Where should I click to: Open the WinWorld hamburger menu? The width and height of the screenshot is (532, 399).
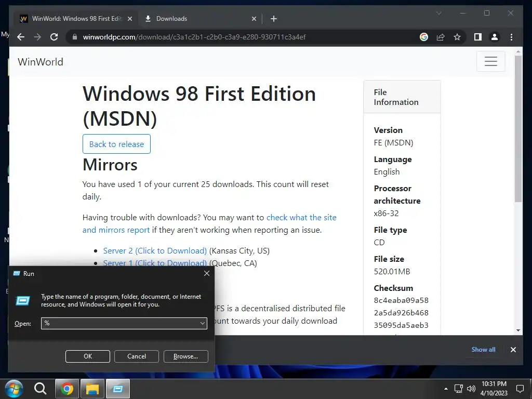[490, 61]
